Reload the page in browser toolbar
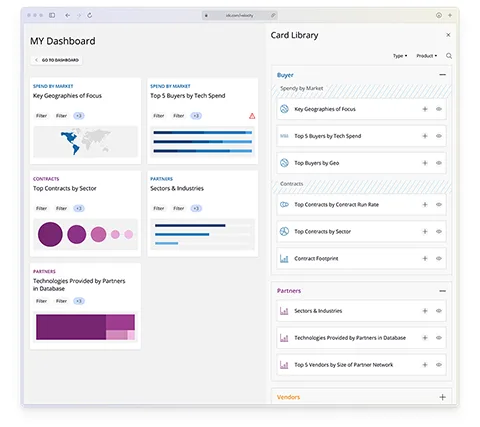 (89, 15)
